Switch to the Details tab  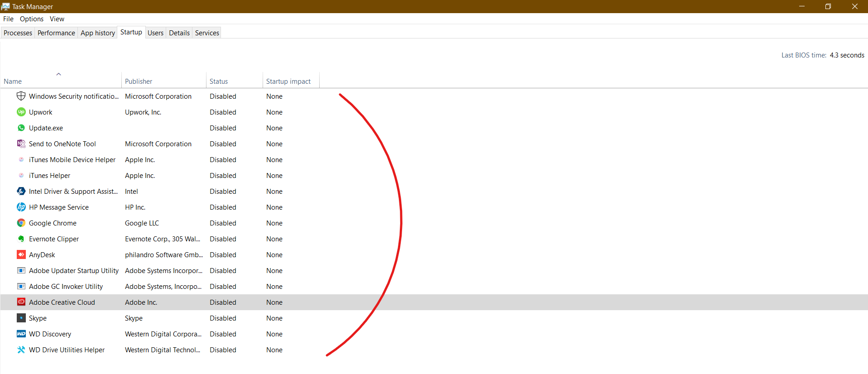click(179, 33)
